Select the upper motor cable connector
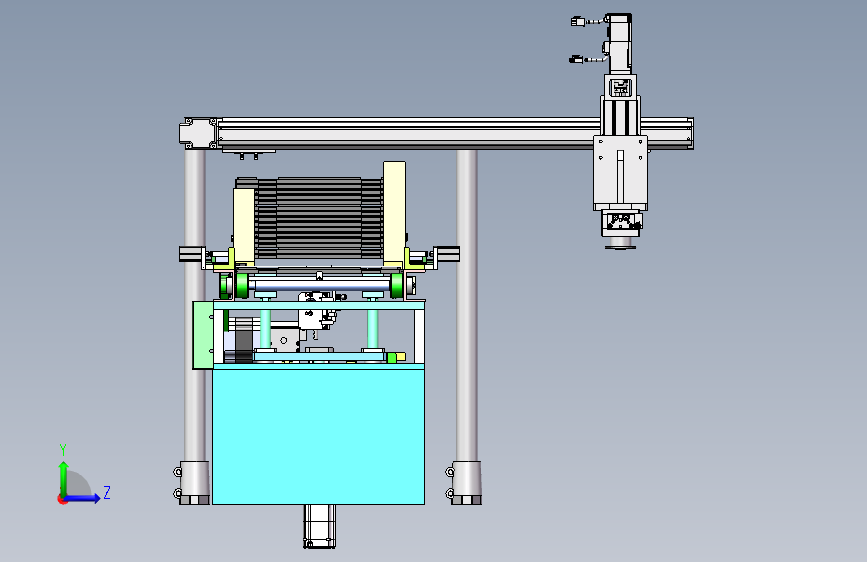The width and height of the screenshot is (867, 562). 578,22
